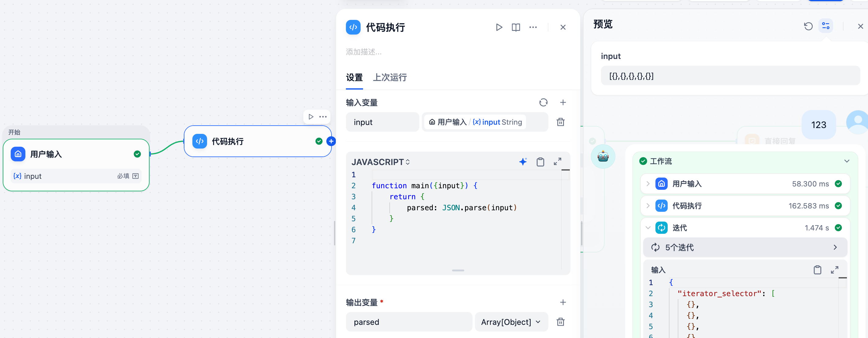The image size is (868, 338).
Task: Open the help book icon in panel header
Action: coord(516,27)
